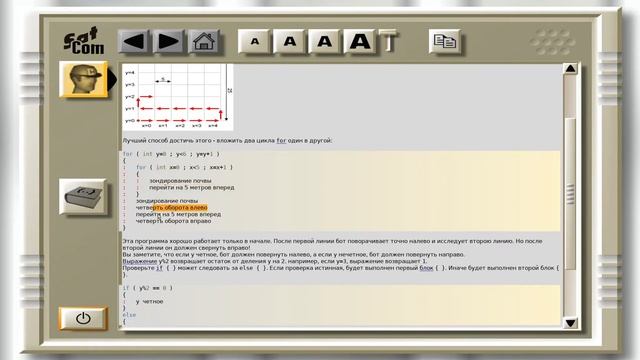This screenshot has height=360, width=640.
Task: Select the largest font size A button
Action: (x=360, y=41)
